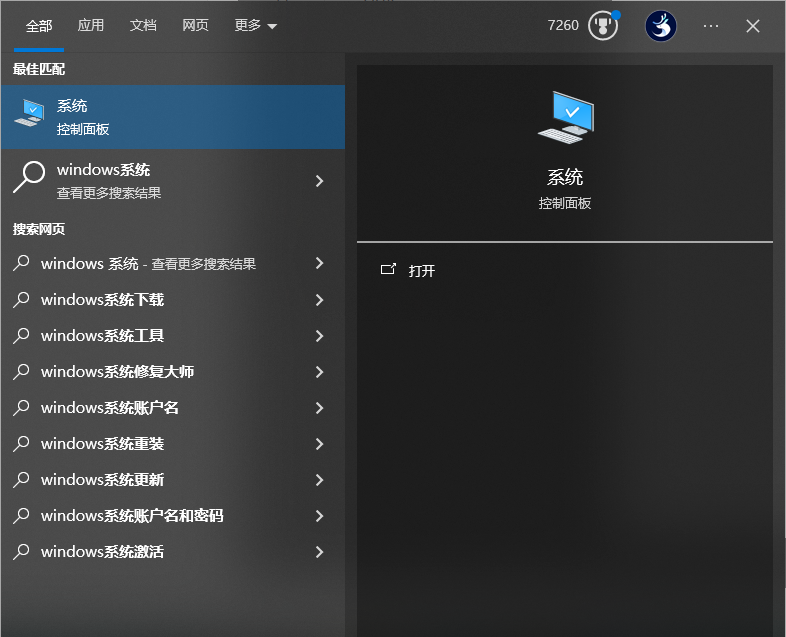Click search icon beside windows系统更新

click(21, 480)
